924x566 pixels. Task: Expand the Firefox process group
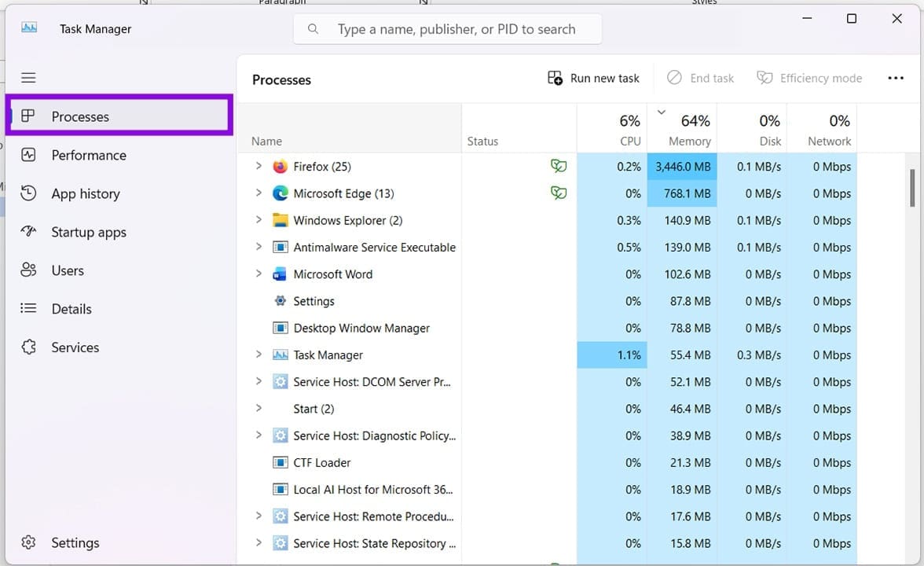258,166
